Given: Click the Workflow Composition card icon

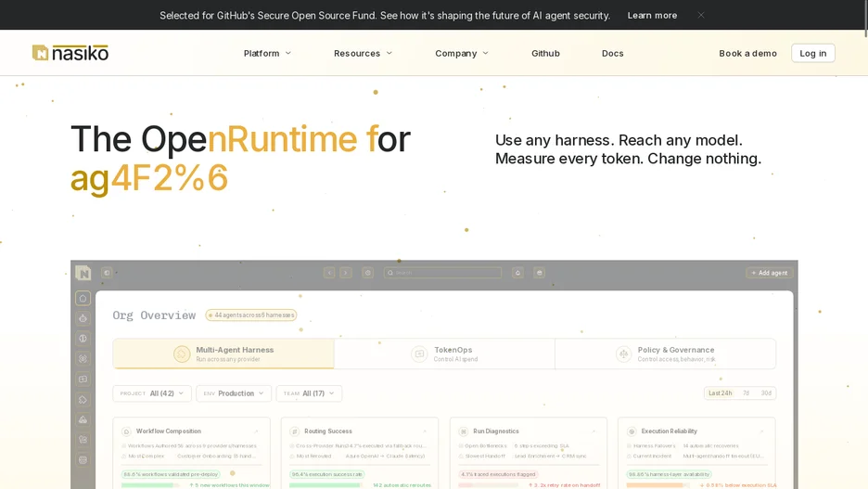Looking at the screenshot, I should 126,431.
